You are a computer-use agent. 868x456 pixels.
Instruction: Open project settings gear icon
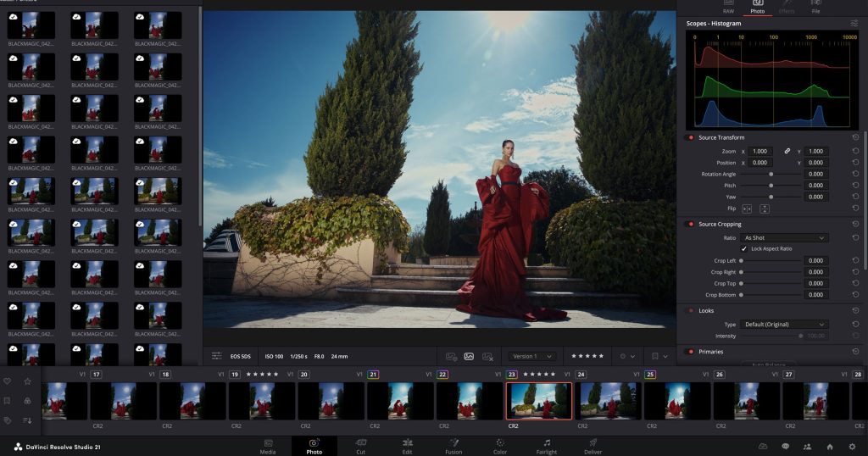tap(852, 447)
